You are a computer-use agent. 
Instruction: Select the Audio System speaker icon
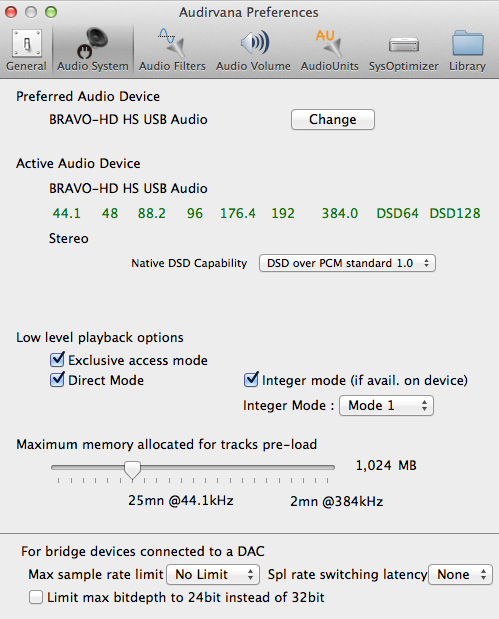93,43
